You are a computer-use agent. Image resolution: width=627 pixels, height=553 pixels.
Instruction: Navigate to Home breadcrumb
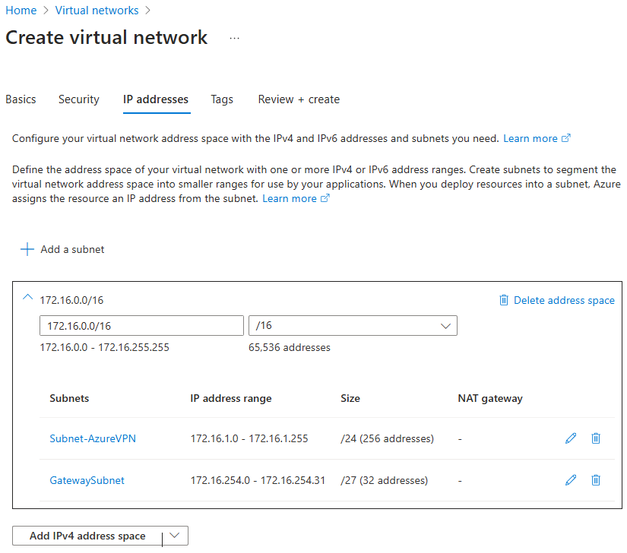[21, 10]
